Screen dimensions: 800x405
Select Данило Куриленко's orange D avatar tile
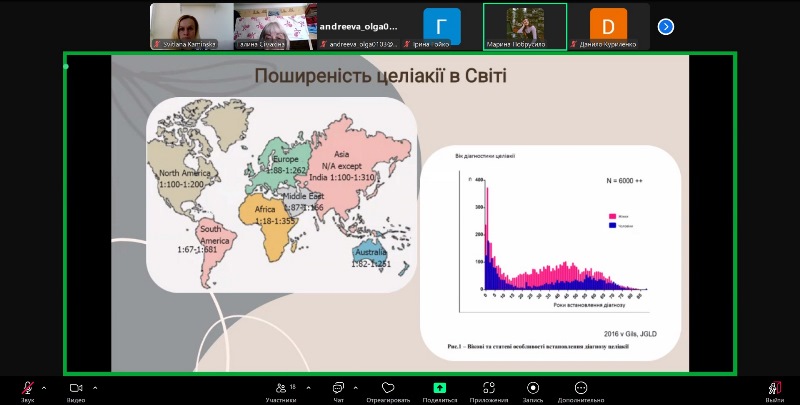point(608,26)
